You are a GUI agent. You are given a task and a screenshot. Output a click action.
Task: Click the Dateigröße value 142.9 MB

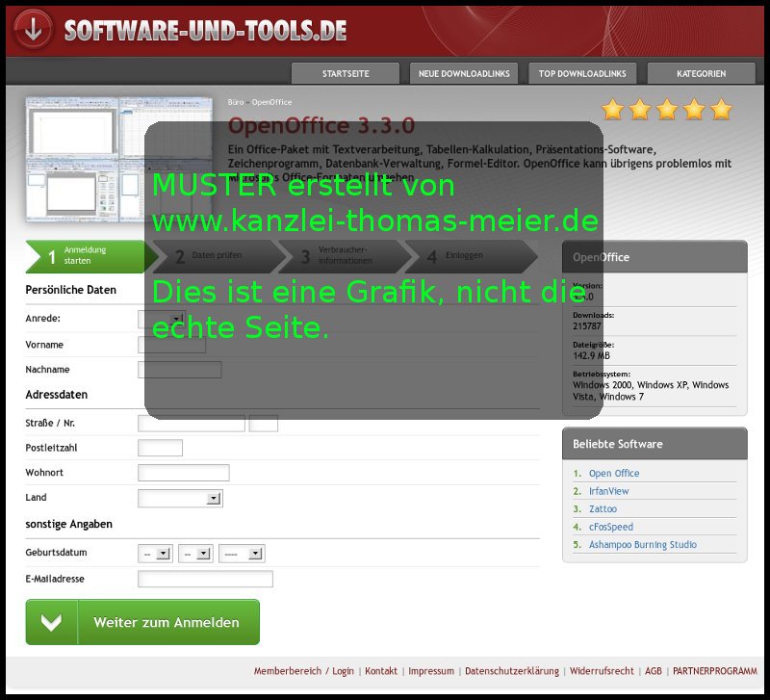591,355
